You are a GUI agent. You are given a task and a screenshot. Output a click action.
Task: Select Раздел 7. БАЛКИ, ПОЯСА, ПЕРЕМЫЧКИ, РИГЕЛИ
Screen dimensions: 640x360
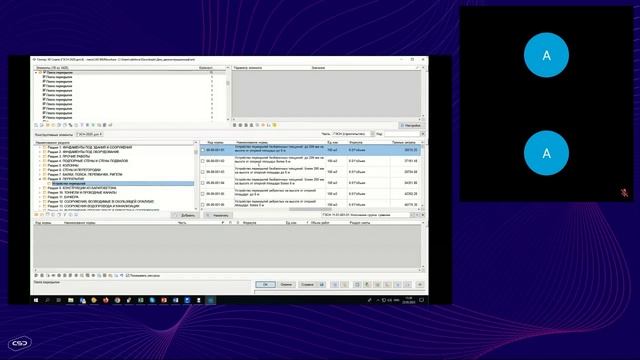pos(85,174)
